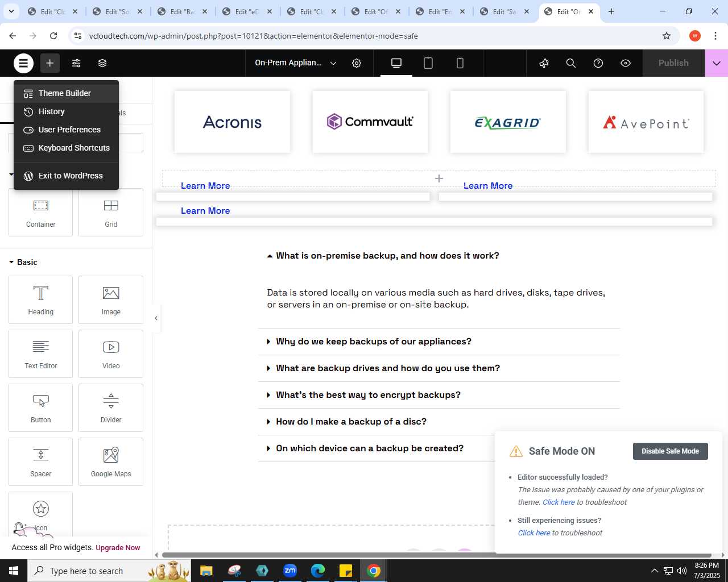
Task: Click the Commvault logo card
Action: click(x=370, y=122)
